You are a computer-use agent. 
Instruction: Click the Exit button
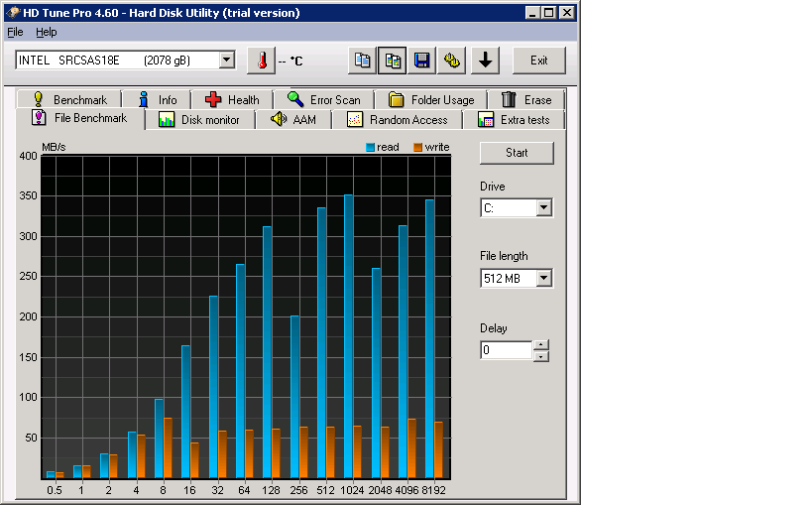coord(538,61)
